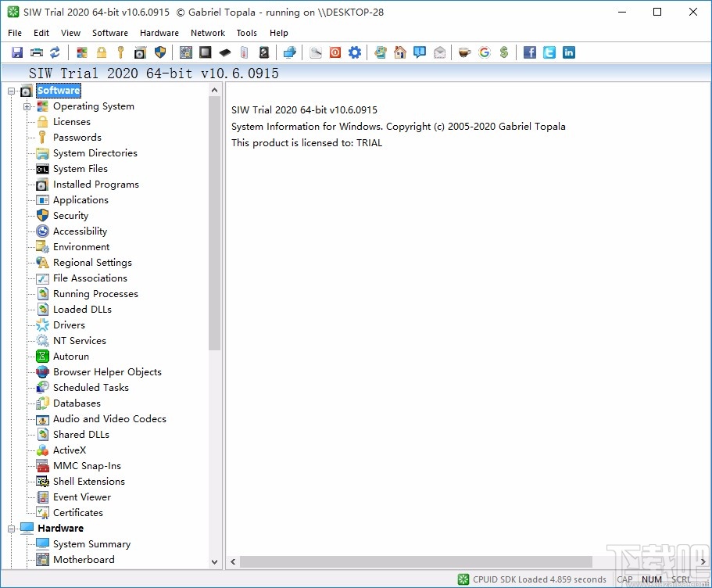The height and width of the screenshot is (588, 712).
Task: Collapse the Software tree section
Action: tap(12, 91)
